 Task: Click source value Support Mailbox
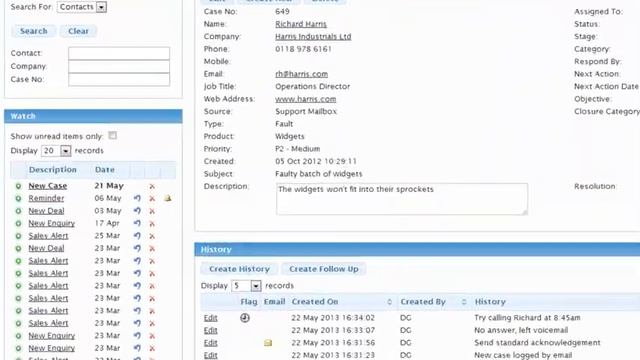(x=306, y=111)
